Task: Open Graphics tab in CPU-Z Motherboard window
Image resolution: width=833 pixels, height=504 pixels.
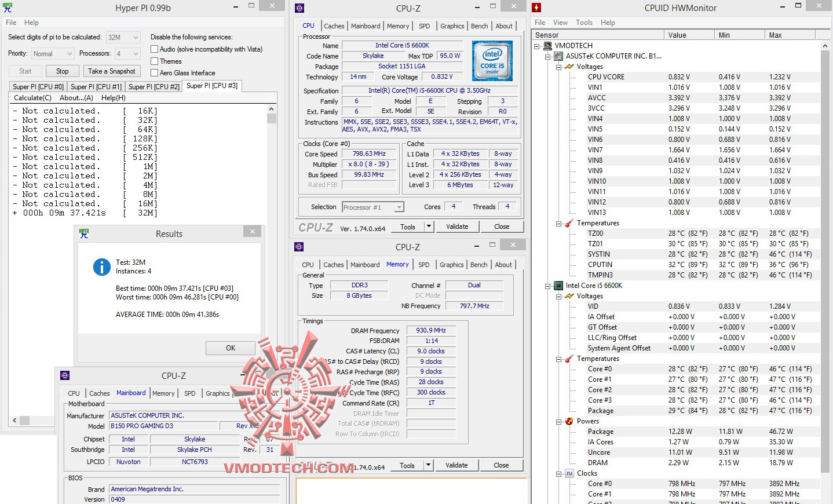Action: [x=218, y=393]
